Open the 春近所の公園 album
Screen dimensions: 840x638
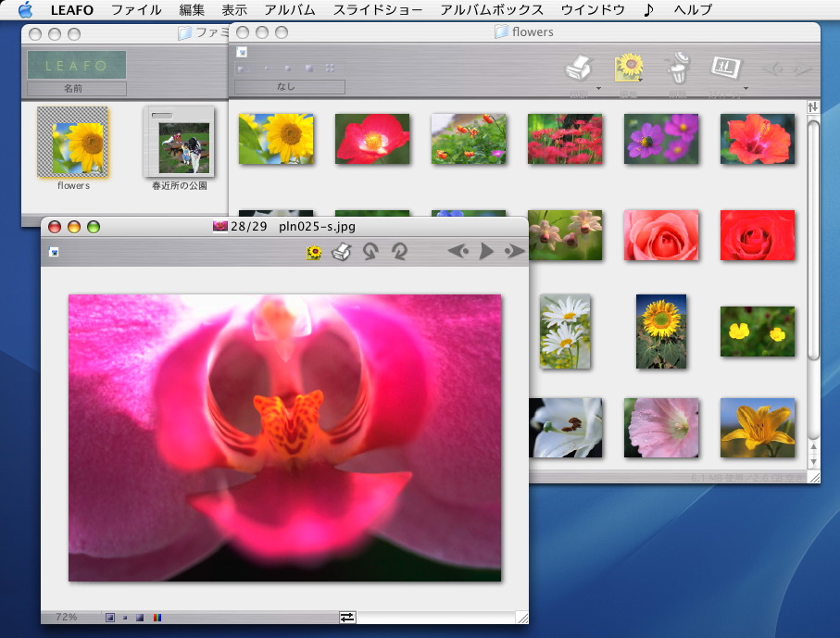point(180,143)
